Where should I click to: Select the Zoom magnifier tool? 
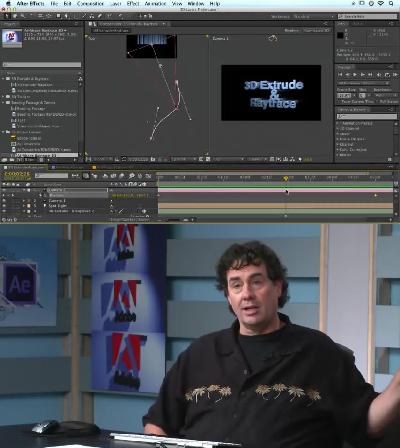pyautogui.click(x=23, y=16)
